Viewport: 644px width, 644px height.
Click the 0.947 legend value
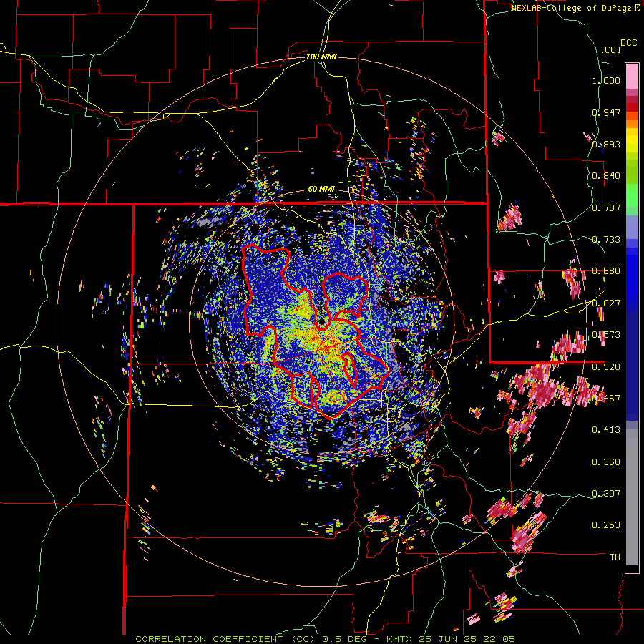(606, 112)
